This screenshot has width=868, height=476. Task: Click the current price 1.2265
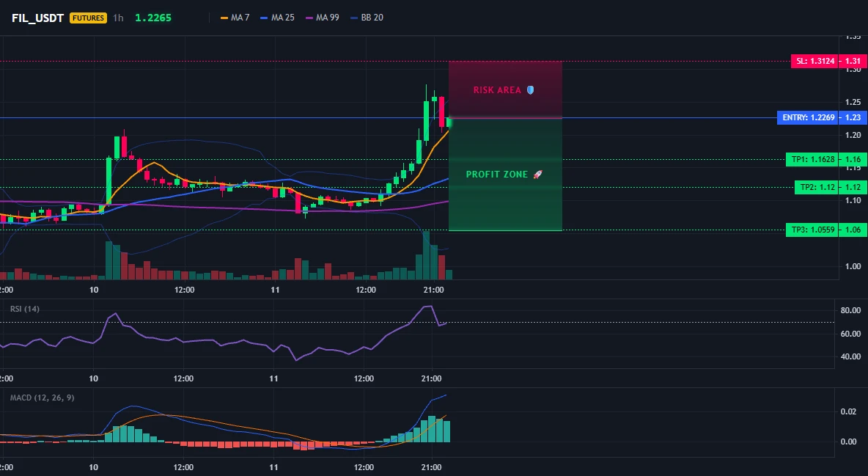click(153, 18)
